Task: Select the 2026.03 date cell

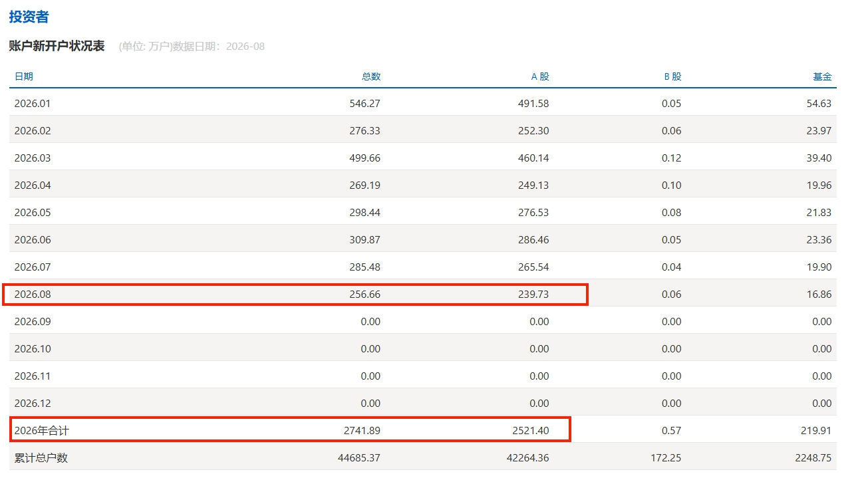Action: [x=33, y=158]
